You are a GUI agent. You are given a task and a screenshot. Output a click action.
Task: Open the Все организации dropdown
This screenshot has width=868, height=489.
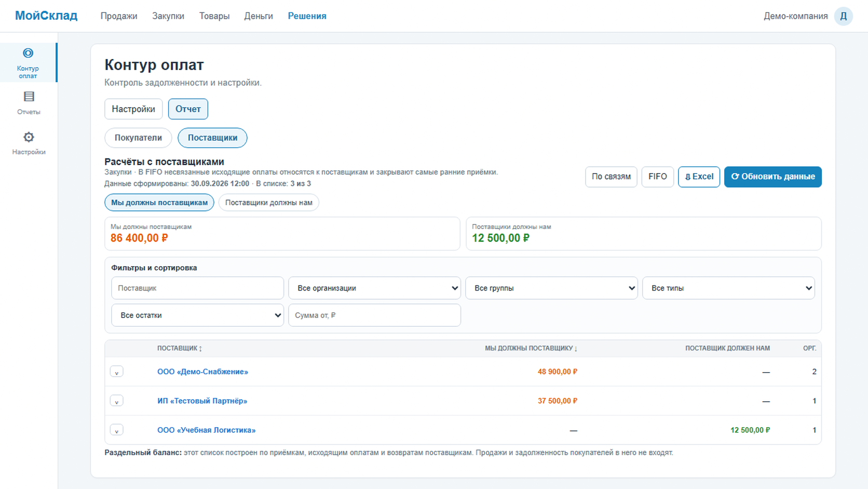(x=374, y=288)
